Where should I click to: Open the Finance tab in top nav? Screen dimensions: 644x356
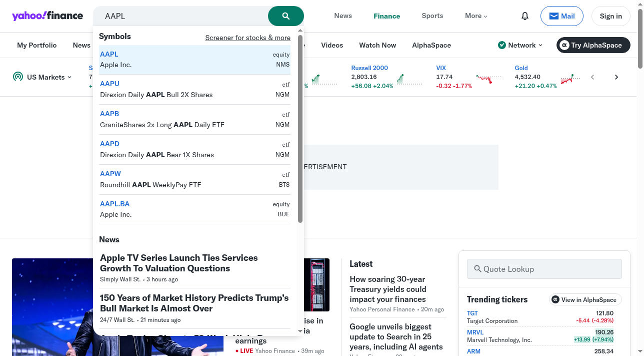pyautogui.click(x=387, y=16)
